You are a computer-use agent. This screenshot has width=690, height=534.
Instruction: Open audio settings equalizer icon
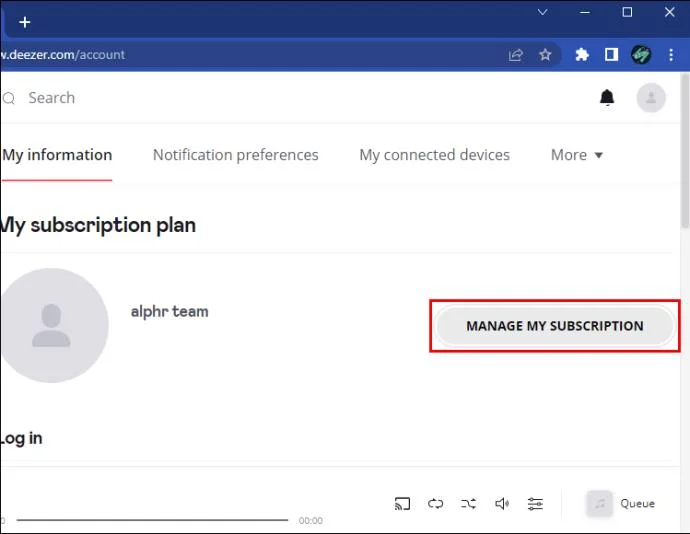pos(535,504)
